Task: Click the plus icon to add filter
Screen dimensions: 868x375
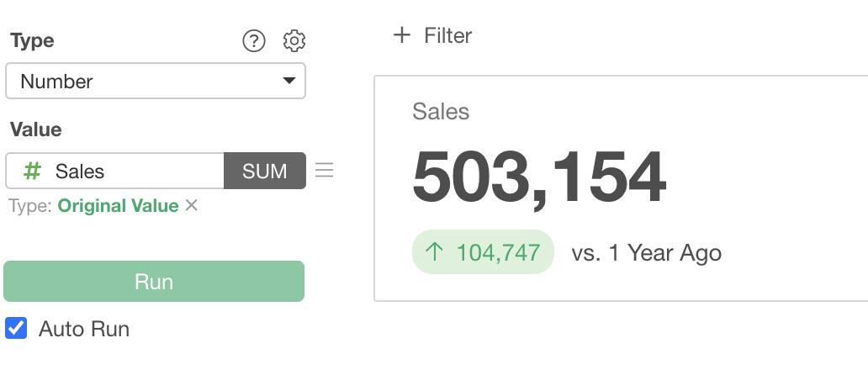Action: point(402,35)
